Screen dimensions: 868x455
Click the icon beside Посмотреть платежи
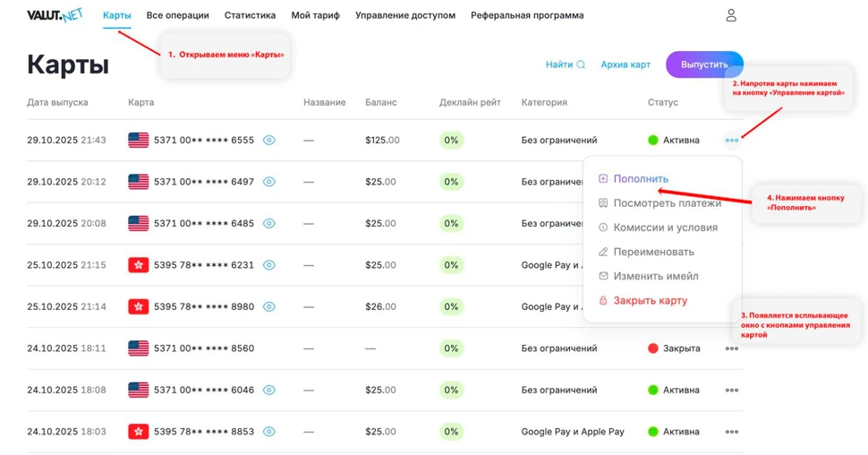(x=603, y=202)
